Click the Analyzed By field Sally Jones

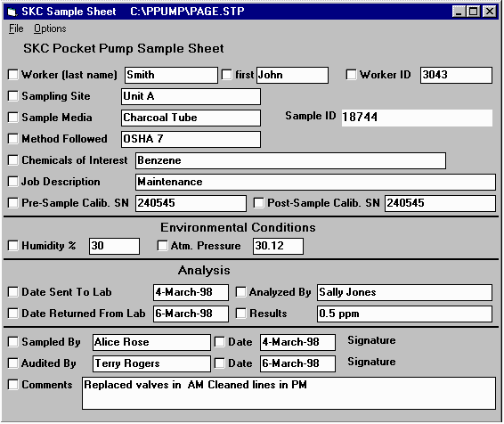click(x=404, y=292)
